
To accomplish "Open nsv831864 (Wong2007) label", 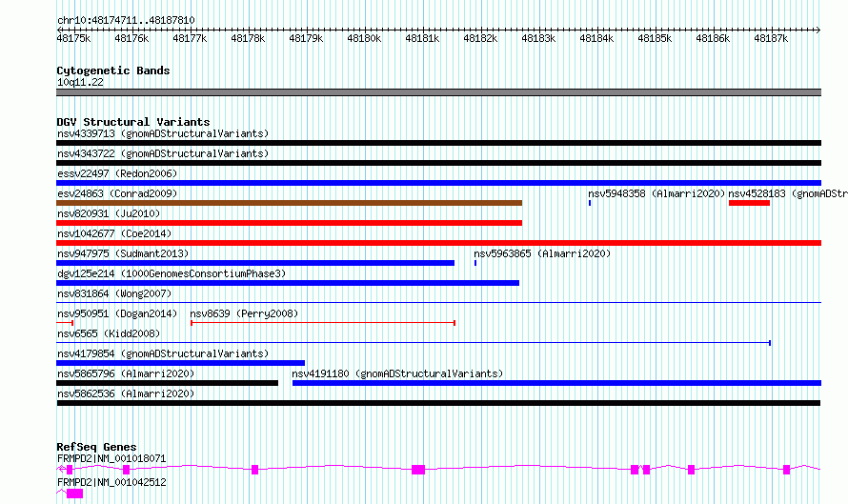I will tap(114, 294).
